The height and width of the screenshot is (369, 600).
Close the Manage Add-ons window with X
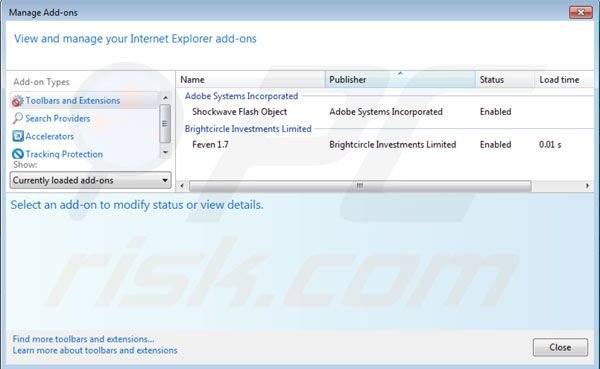click(x=581, y=13)
